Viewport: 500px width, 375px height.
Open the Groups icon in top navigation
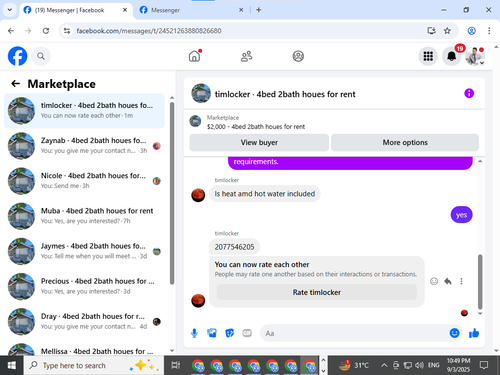pos(298,56)
